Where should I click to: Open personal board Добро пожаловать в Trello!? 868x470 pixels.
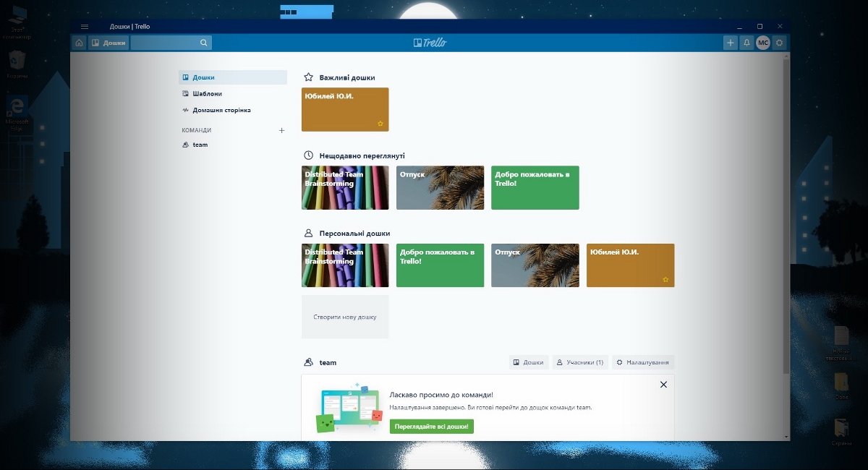pyautogui.click(x=440, y=265)
